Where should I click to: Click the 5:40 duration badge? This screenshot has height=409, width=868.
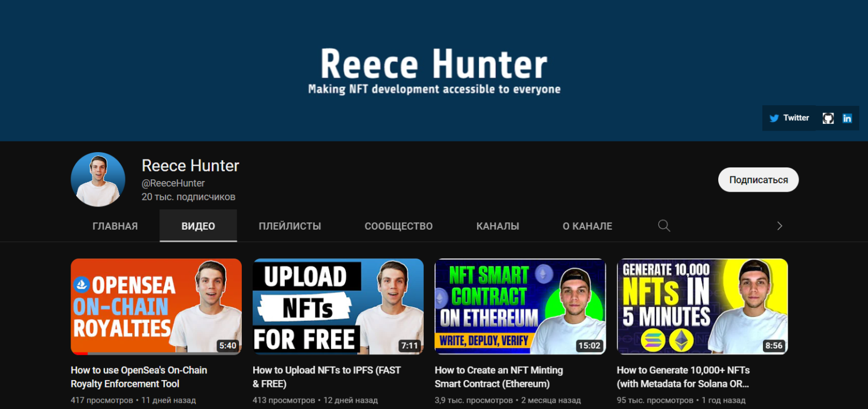[228, 346]
